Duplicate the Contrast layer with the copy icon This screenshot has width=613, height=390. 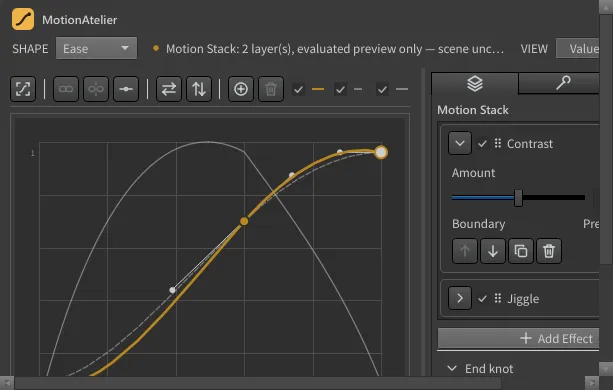521,251
